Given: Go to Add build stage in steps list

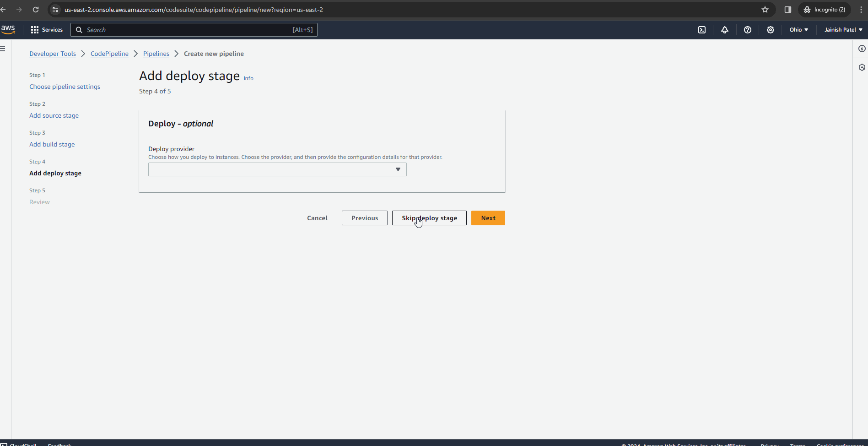Looking at the screenshot, I should tap(52, 144).
